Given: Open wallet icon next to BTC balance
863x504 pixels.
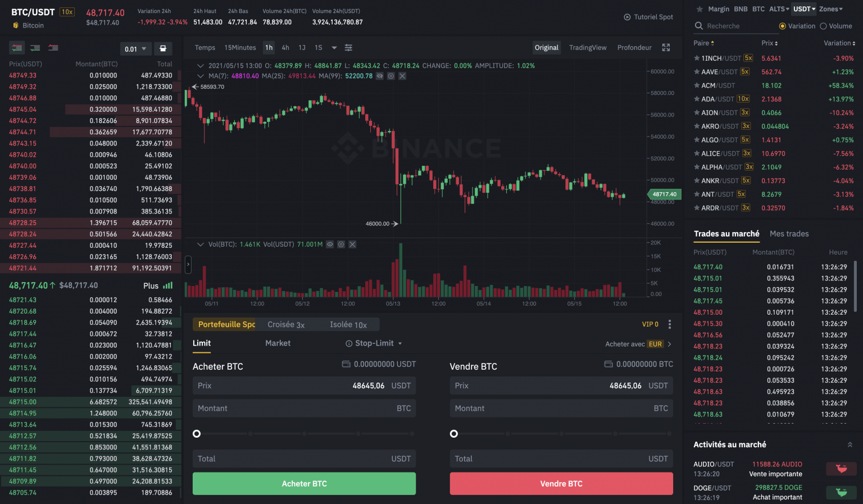Looking at the screenshot, I should [608, 364].
